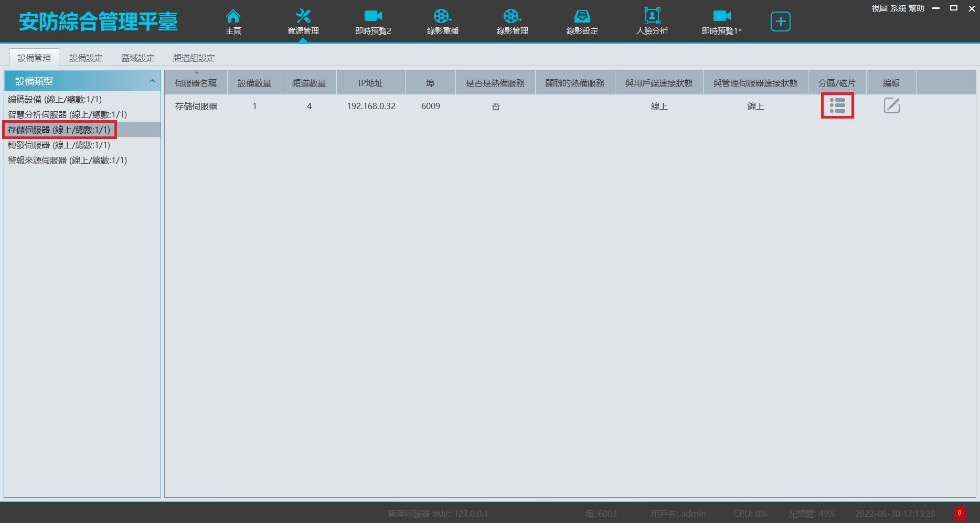Open 錄影重播 film reel icon
The width and height of the screenshot is (980, 523).
click(443, 16)
